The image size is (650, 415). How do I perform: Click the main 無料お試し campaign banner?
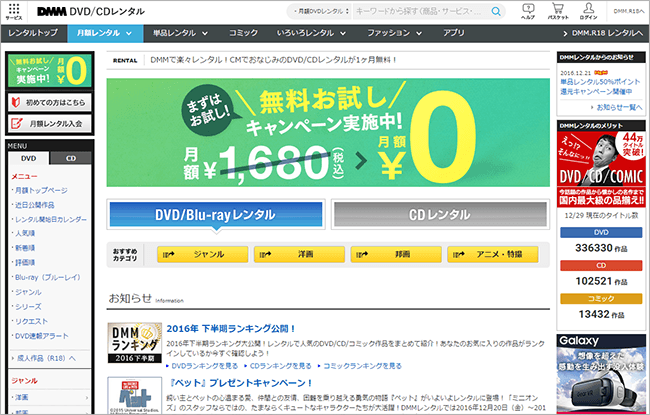tap(328, 132)
